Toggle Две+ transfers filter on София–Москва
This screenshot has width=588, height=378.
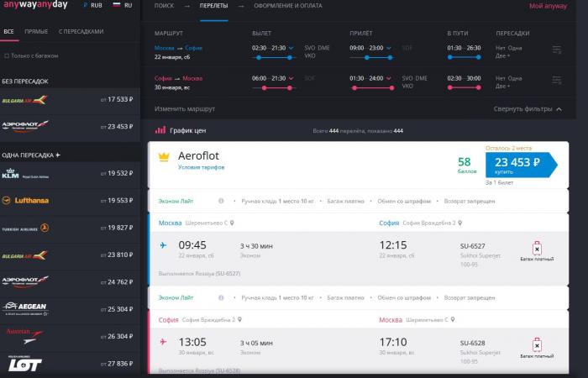502,87
